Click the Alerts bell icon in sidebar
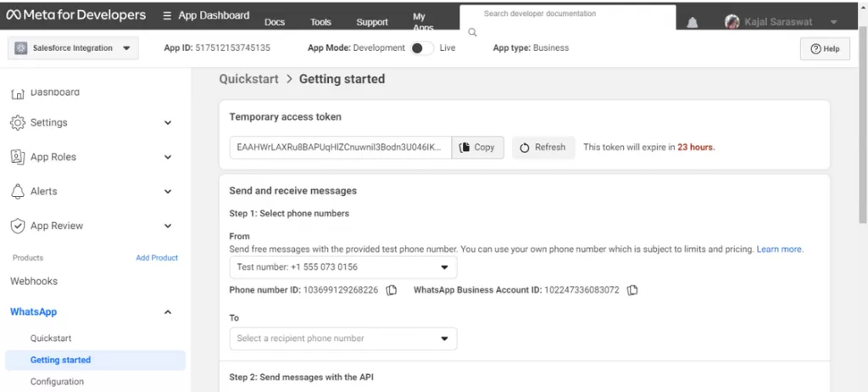Viewport: 868px width, 392px height. pos(18,191)
